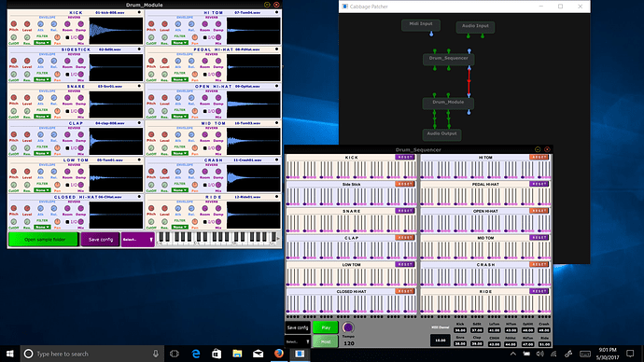644x362 pixels.
Task: Click the MIDI Channel number box
Action: tap(440, 341)
